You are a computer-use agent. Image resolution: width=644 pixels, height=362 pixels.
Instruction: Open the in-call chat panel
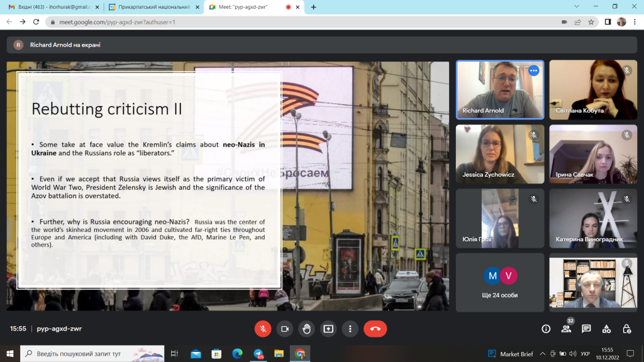point(586,329)
